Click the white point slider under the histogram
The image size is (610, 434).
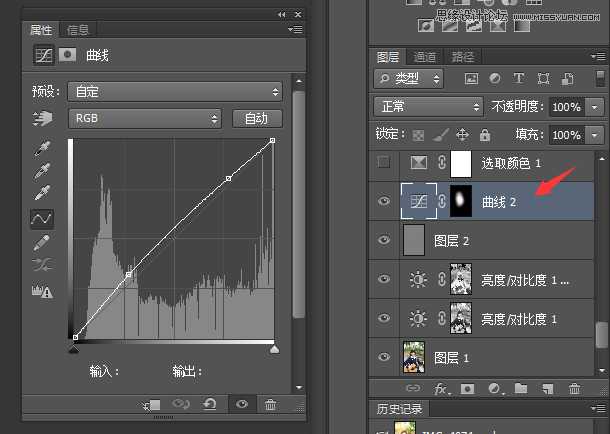(x=274, y=350)
